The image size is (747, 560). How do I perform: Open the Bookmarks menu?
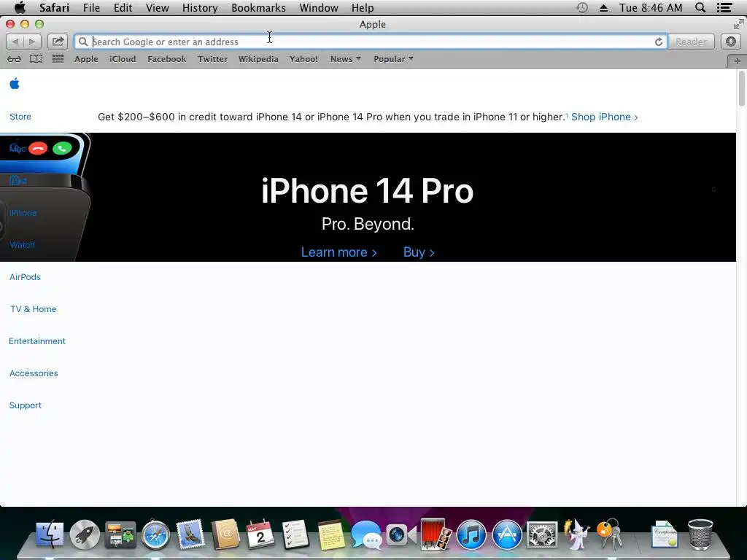click(259, 7)
